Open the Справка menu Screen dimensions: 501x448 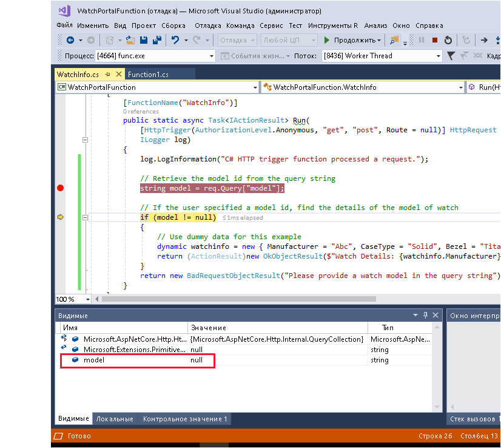point(429,25)
